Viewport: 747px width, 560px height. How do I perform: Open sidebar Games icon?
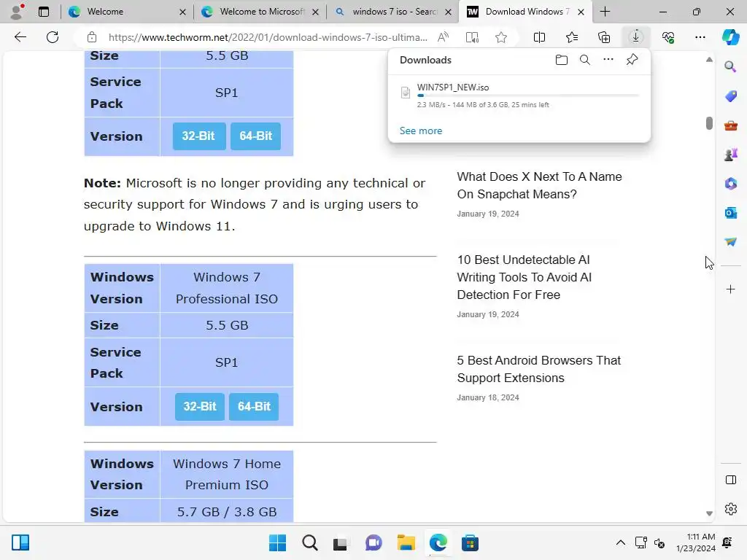coord(730,155)
